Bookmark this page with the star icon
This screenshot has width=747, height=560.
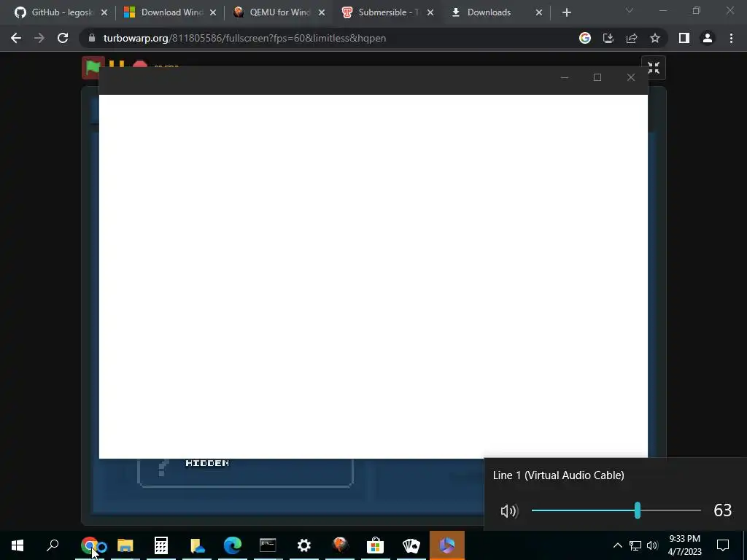pos(655,38)
